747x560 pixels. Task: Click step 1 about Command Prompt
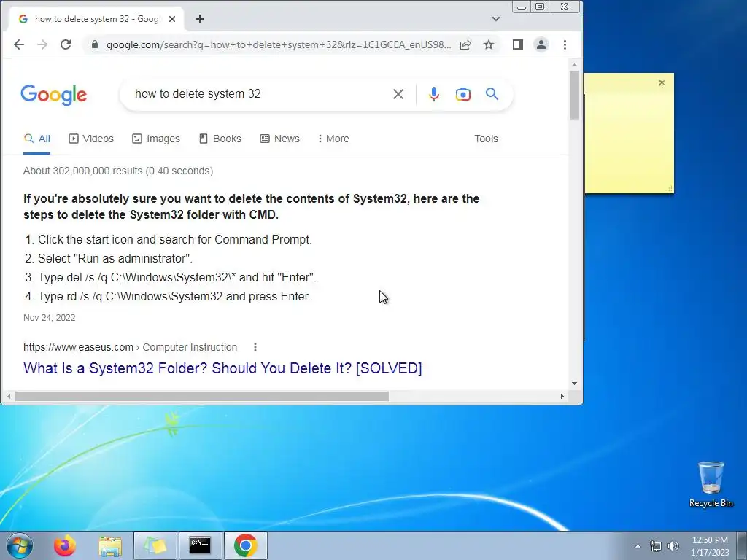pos(175,239)
